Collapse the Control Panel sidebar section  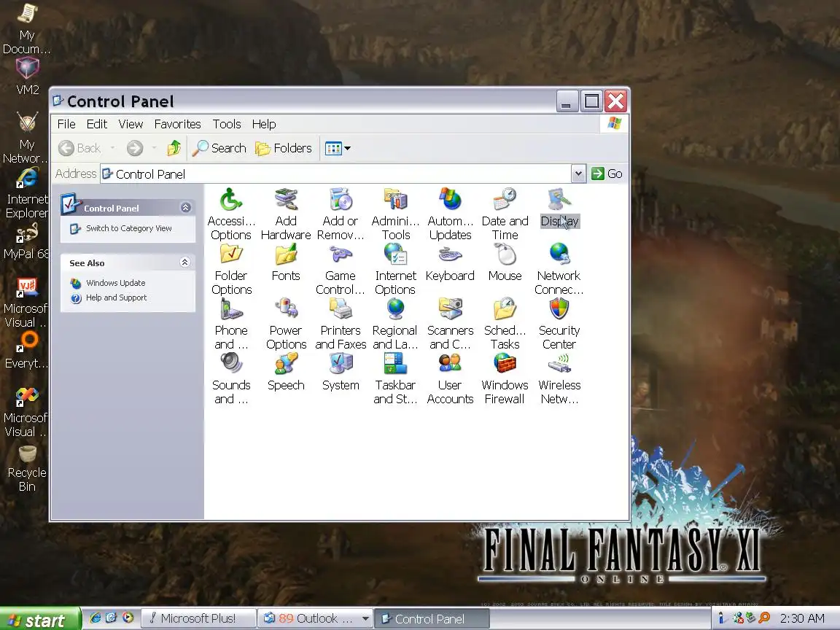point(185,207)
